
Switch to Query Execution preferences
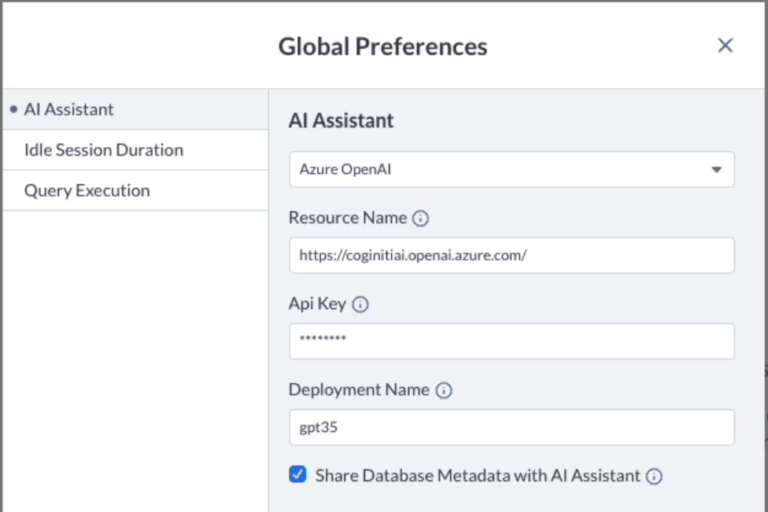pos(87,190)
